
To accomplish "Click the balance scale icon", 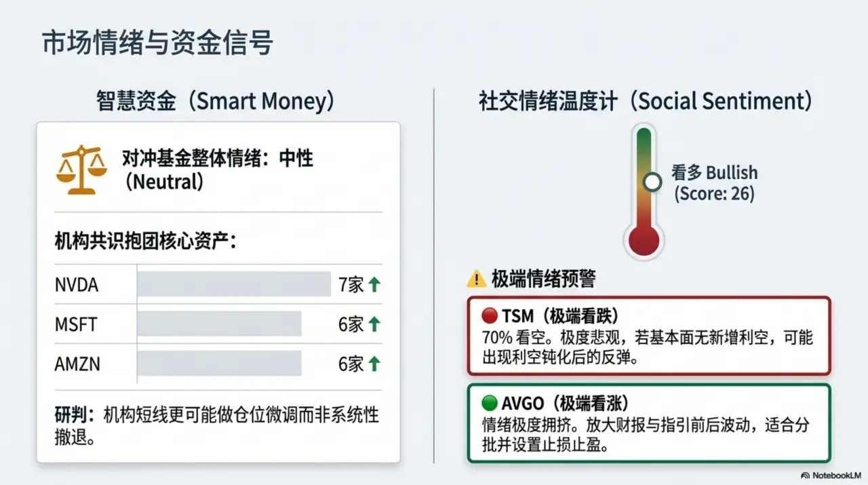I will point(81,169).
